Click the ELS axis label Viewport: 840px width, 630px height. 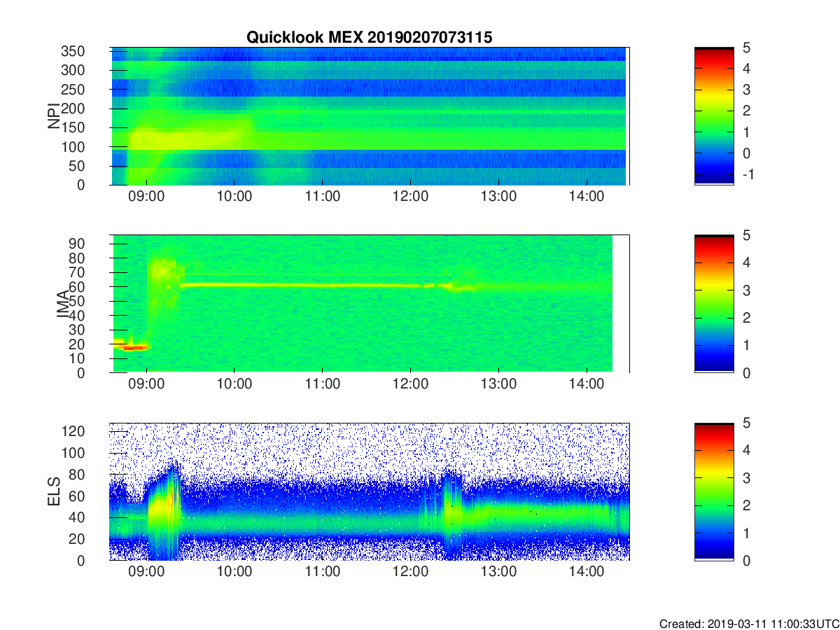54,491
